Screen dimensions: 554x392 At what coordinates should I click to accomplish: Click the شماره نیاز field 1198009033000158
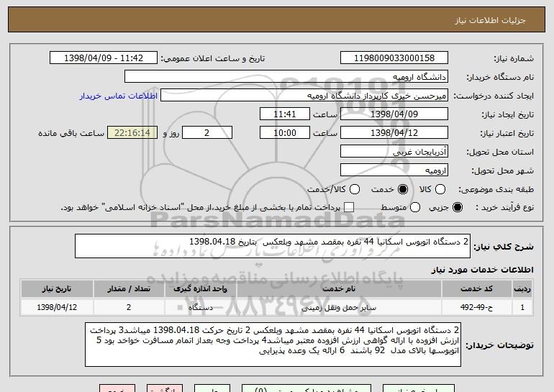[x=394, y=58]
